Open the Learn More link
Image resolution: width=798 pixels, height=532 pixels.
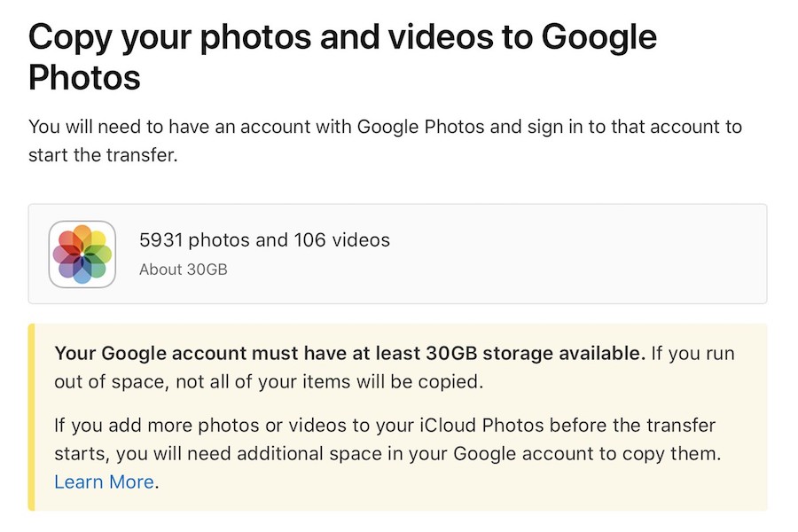[x=104, y=482]
